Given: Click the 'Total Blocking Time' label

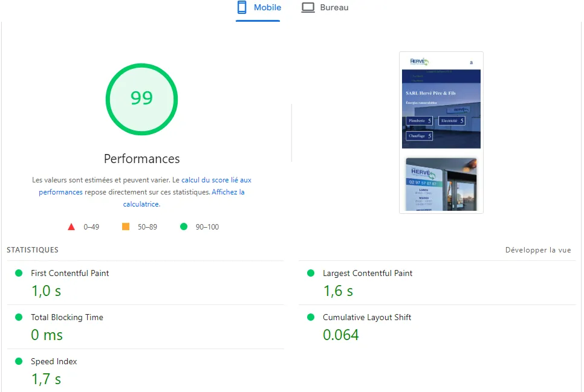Looking at the screenshot, I should [67, 317].
